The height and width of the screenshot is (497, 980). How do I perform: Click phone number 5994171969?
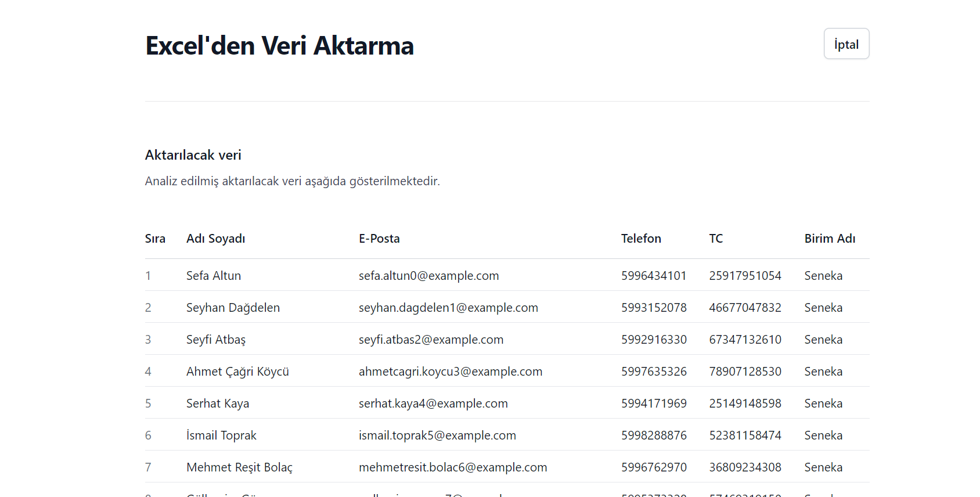tap(654, 404)
